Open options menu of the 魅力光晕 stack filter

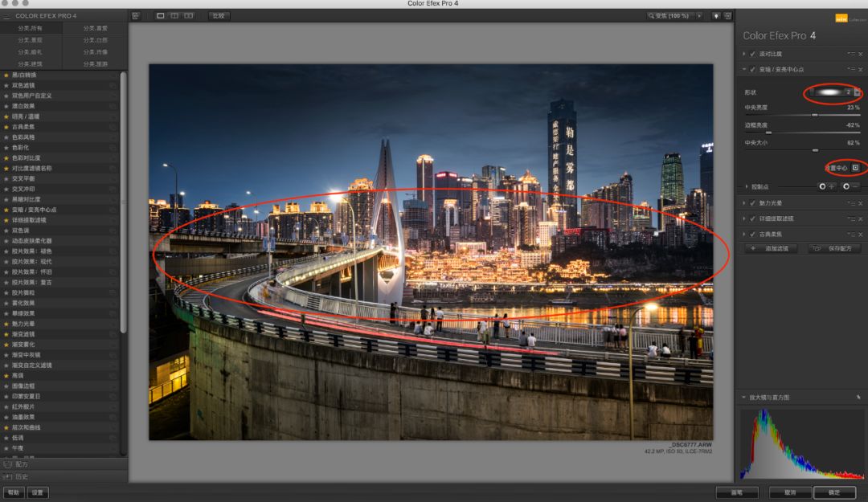[851, 204]
